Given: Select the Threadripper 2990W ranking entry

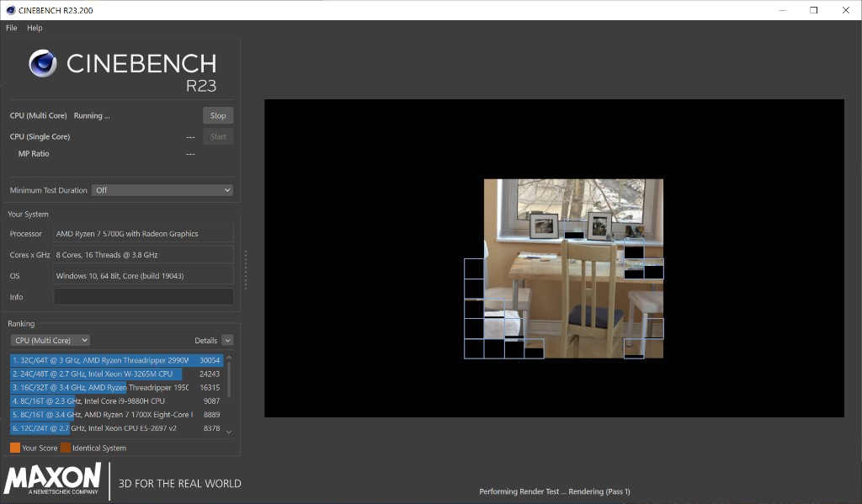Looking at the screenshot, I should click(x=116, y=360).
